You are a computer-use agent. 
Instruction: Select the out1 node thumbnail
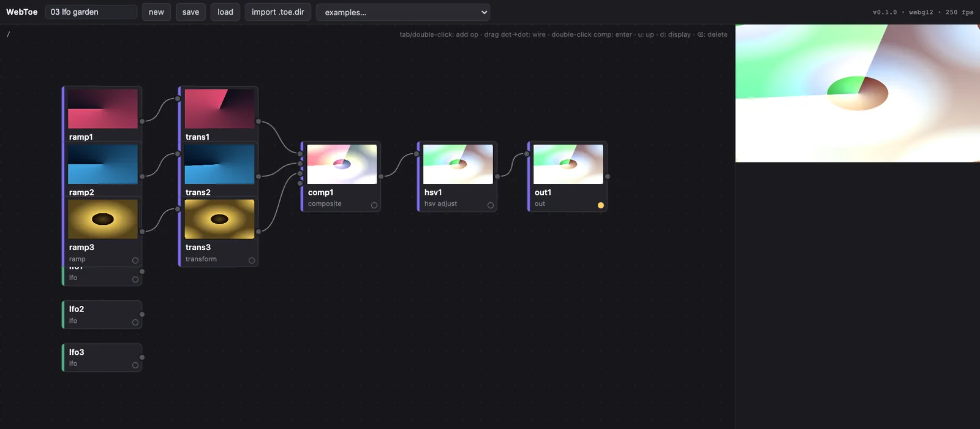(x=568, y=164)
